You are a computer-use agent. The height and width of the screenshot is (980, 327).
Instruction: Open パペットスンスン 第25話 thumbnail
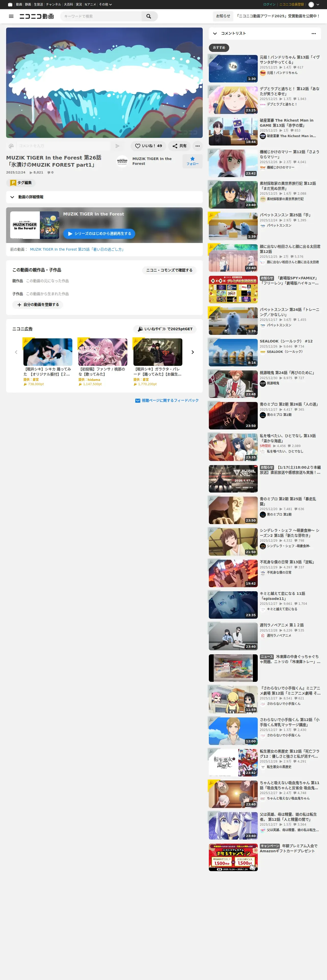(233, 226)
